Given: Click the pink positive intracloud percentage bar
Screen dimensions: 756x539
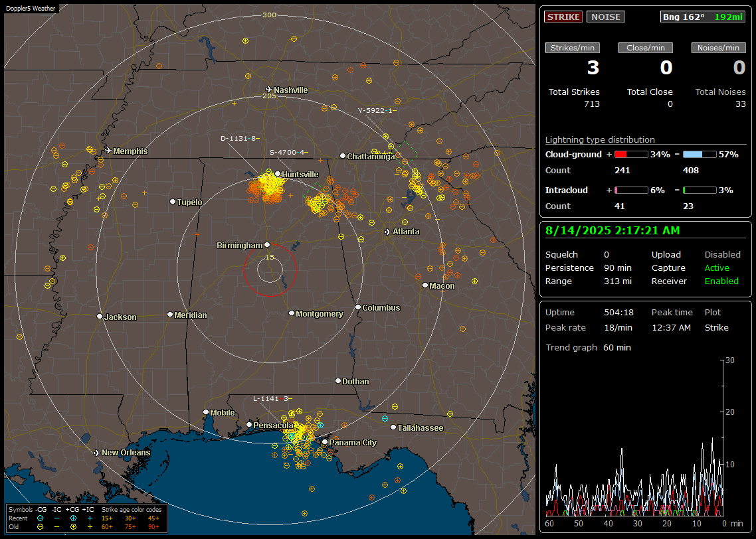Looking at the screenshot, I should (631, 191).
